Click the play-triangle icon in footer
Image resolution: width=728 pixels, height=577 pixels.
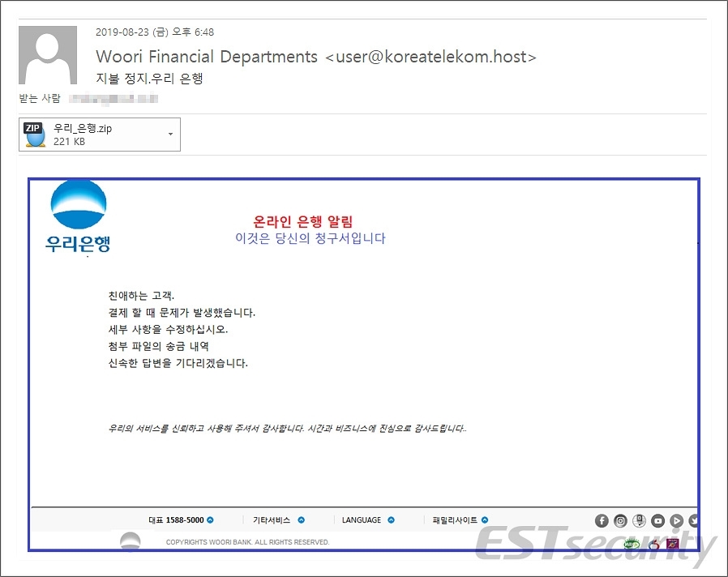(676, 521)
